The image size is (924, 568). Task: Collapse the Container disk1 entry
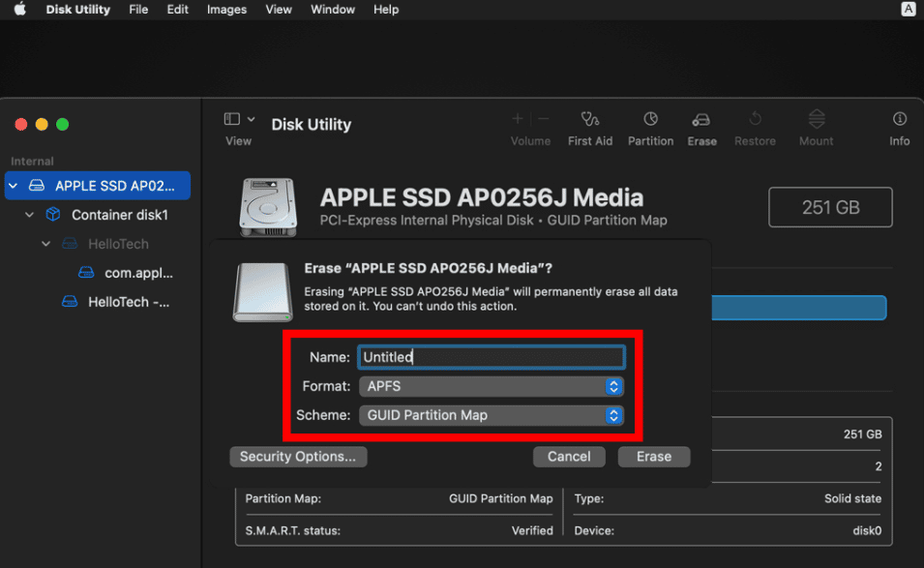click(x=29, y=215)
